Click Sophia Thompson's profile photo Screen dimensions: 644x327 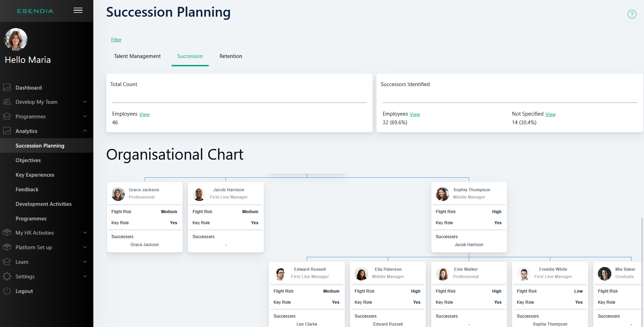tap(442, 194)
